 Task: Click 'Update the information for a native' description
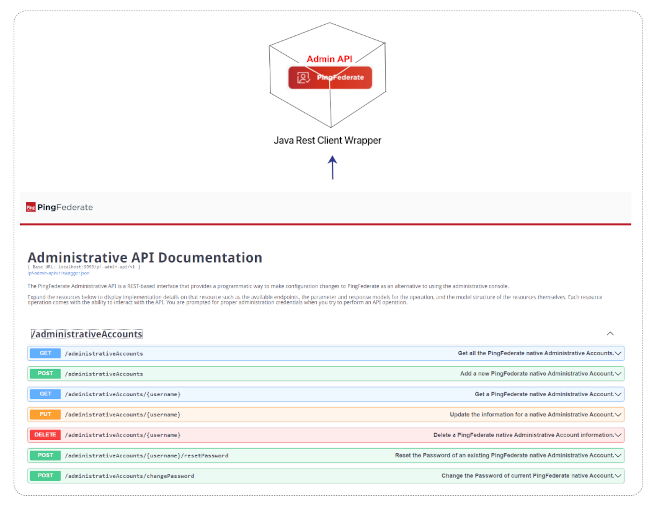click(x=532, y=415)
